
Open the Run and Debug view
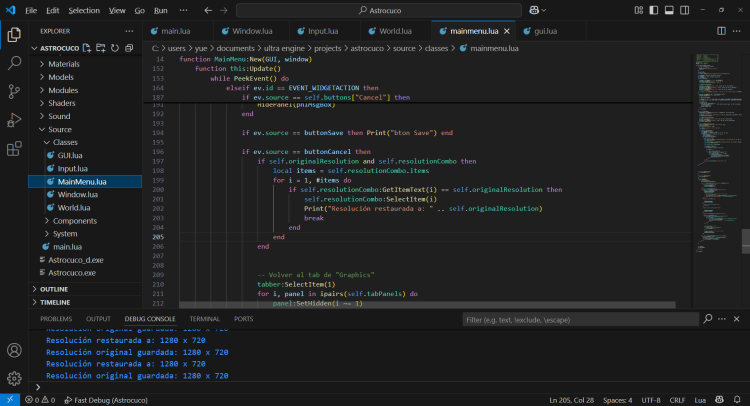[x=14, y=120]
